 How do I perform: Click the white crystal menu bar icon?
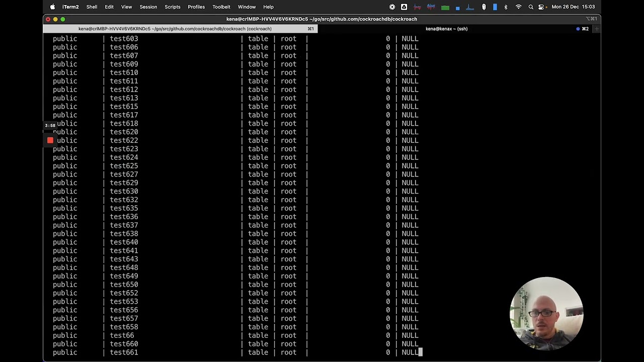pos(484,7)
